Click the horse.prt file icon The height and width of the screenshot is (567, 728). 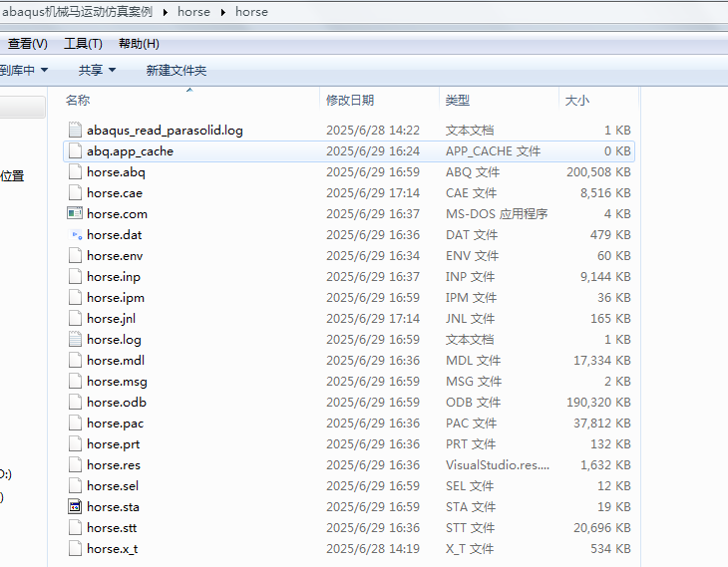tap(75, 443)
